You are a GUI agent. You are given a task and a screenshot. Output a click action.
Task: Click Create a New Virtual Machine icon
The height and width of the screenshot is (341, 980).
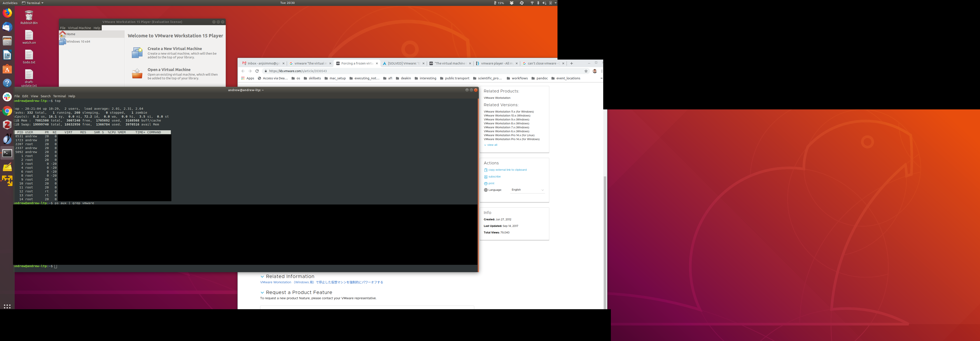137,53
